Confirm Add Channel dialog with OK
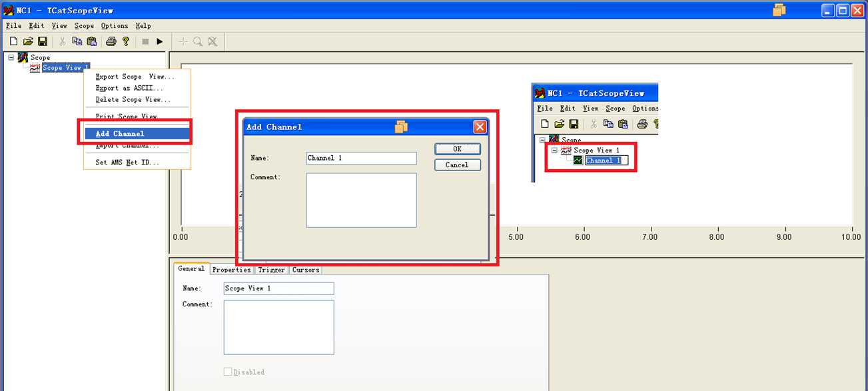This screenshot has width=868, height=391. pos(457,149)
